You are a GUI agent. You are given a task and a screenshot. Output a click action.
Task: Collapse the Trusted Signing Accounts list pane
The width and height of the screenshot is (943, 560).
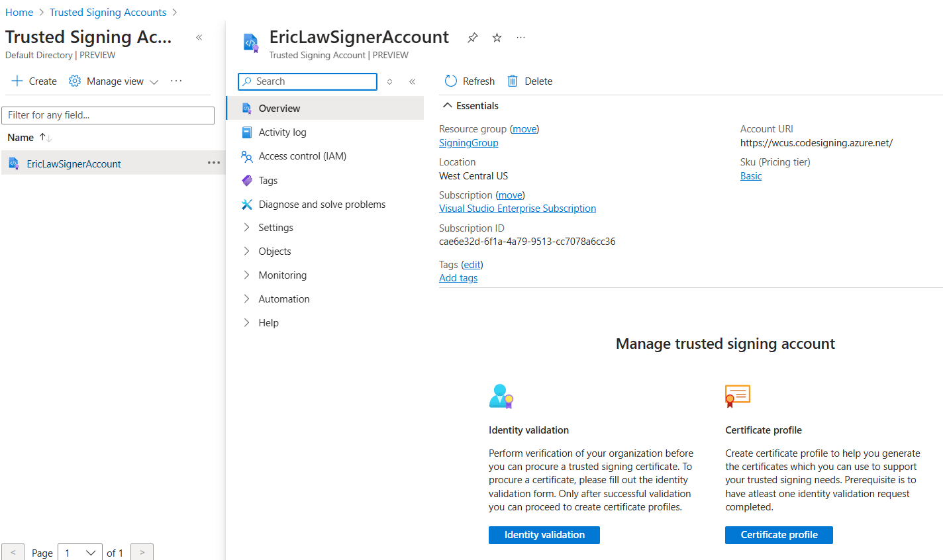[x=199, y=38]
